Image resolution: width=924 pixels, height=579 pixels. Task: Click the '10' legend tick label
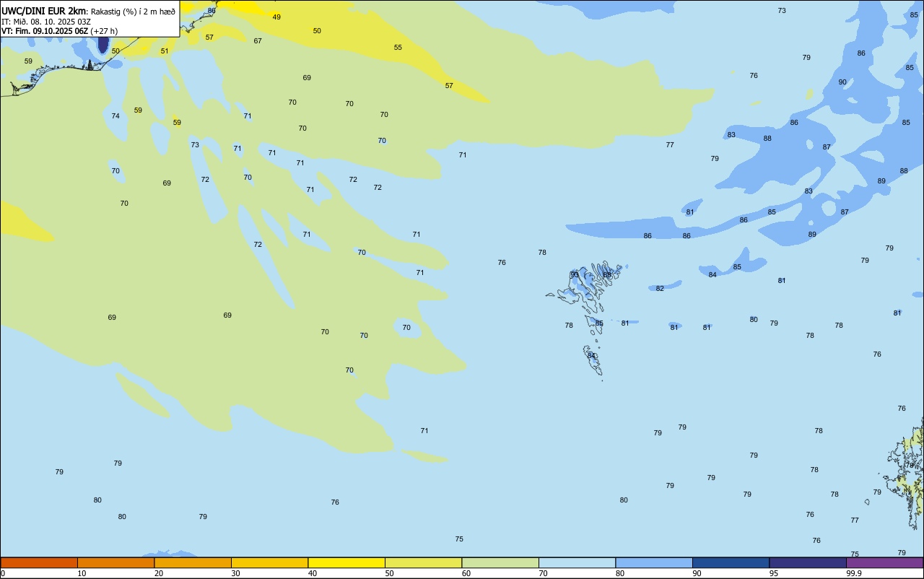[x=82, y=573]
